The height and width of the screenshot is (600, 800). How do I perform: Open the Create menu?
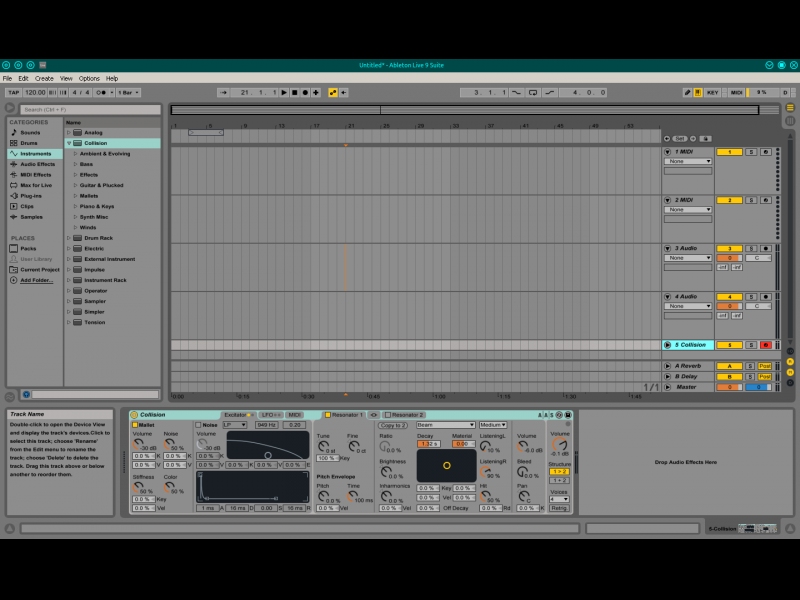44,78
